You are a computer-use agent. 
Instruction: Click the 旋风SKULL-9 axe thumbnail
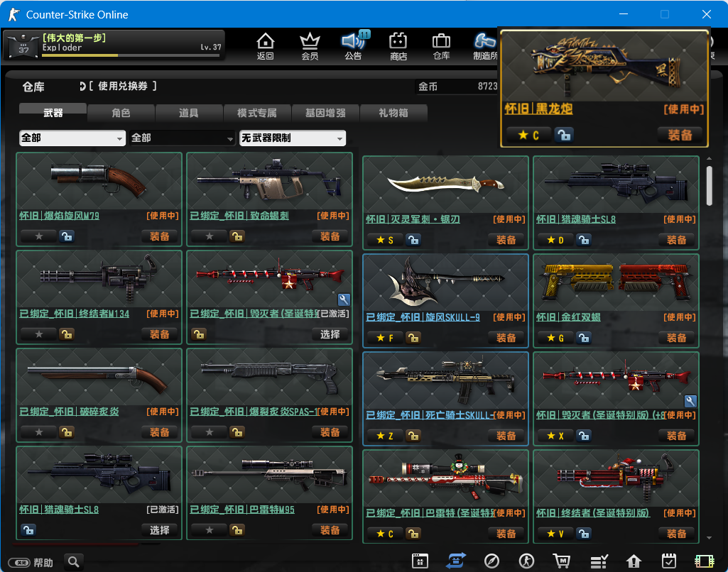coord(445,282)
